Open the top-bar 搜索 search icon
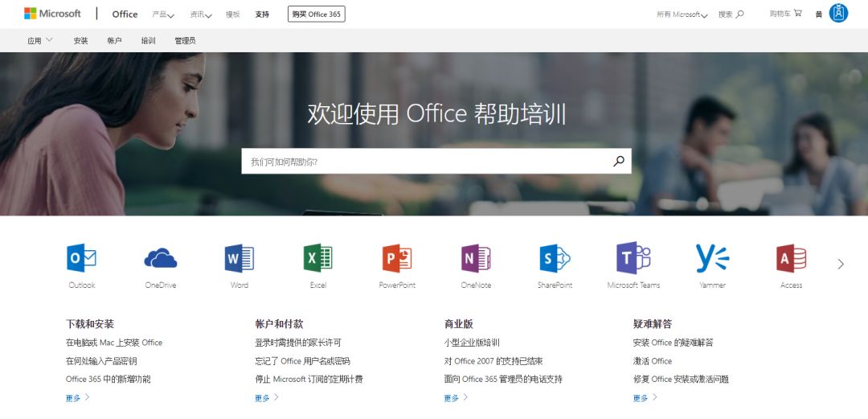868x419 pixels. [x=731, y=14]
